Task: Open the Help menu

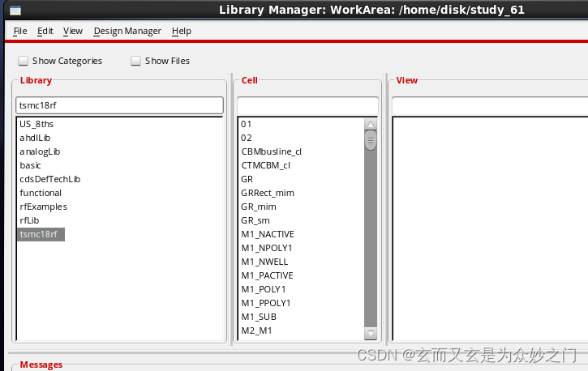Action: click(182, 31)
